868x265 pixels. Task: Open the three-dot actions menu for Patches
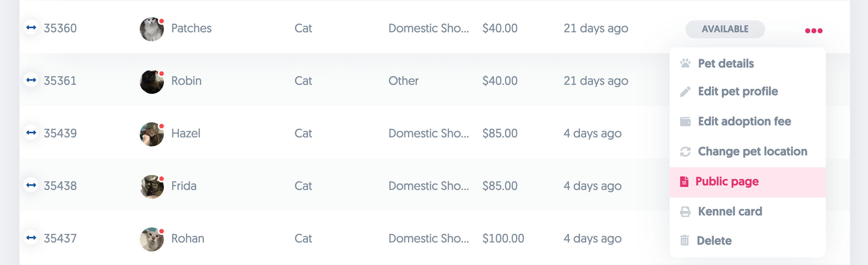pos(814,31)
